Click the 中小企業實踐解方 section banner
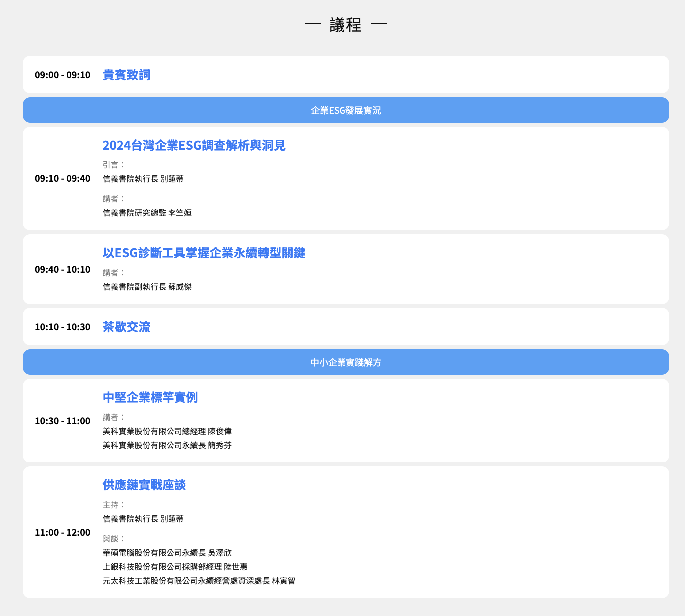This screenshot has height=616, width=685. (x=346, y=362)
